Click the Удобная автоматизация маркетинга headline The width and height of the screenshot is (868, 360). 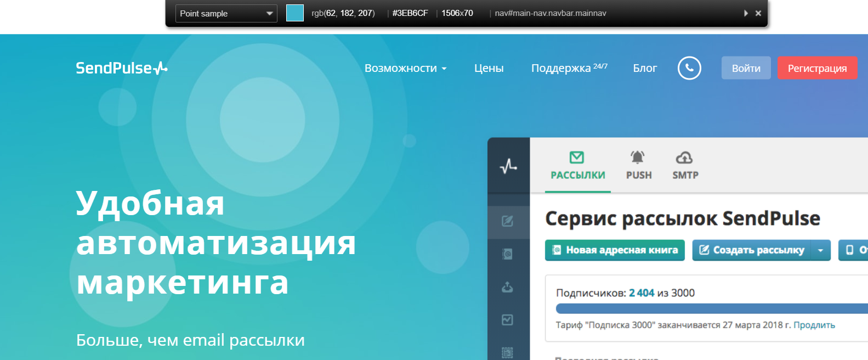(x=216, y=243)
